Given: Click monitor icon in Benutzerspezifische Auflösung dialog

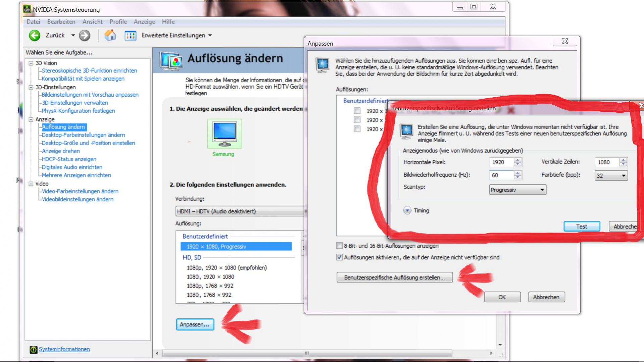Looking at the screenshot, I should [406, 131].
